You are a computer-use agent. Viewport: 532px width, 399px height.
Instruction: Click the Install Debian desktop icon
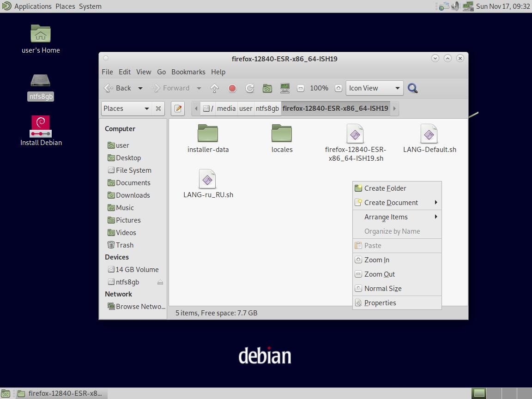(x=41, y=131)
